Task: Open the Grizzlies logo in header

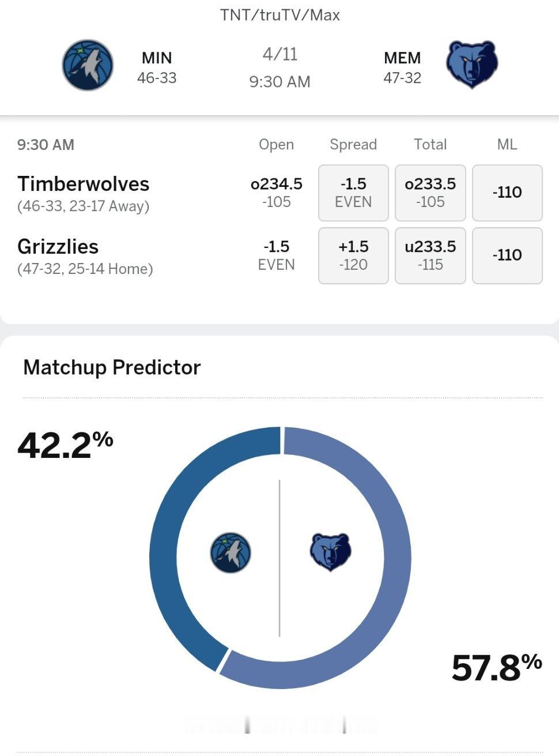Action: point(472,65)
